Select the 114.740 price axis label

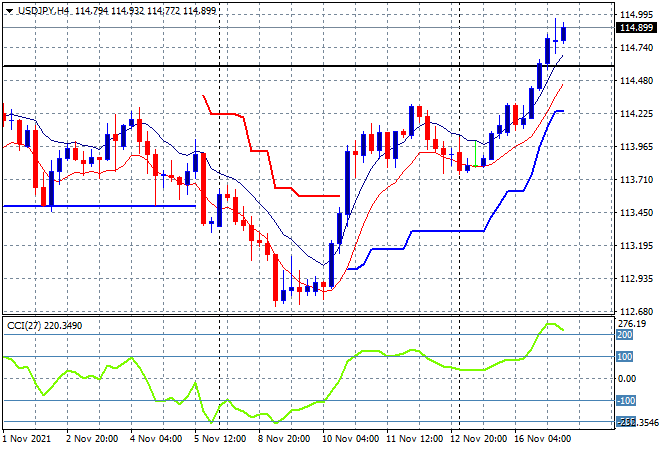pyautogui.click(x=636, y=48)
